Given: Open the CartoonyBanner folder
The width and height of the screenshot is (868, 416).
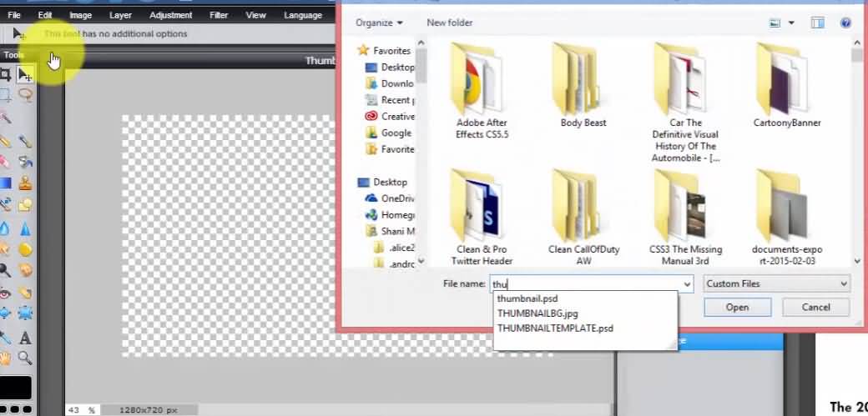Looking at the screenshot, I should coord(786,86).
